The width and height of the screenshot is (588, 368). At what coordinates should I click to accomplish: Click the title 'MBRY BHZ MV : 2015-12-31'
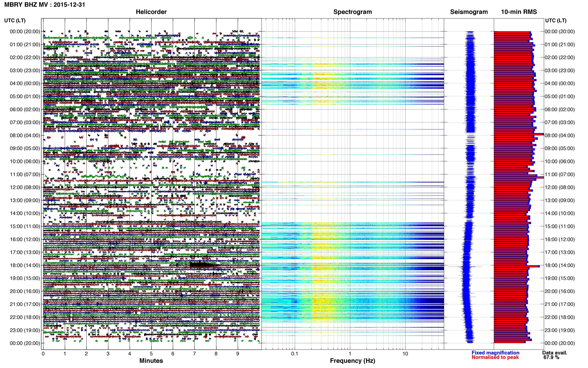45,5
